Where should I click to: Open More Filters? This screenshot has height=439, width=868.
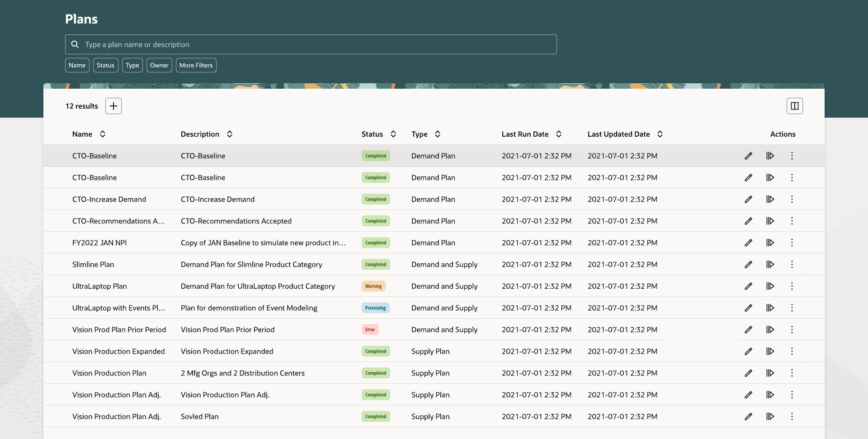pos(196,65)
